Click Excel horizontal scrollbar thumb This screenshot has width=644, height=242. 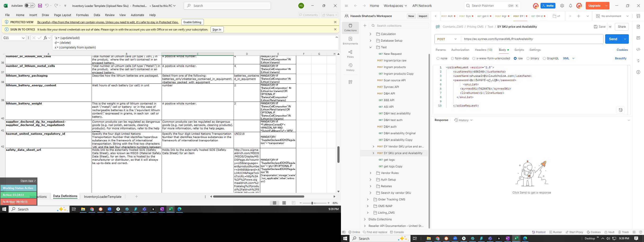259,197
